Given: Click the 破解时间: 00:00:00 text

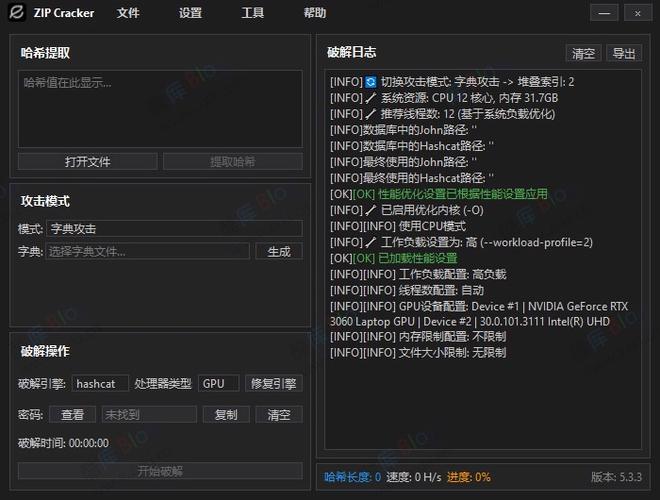Looking at the screenshot, I should pos(63,443).
